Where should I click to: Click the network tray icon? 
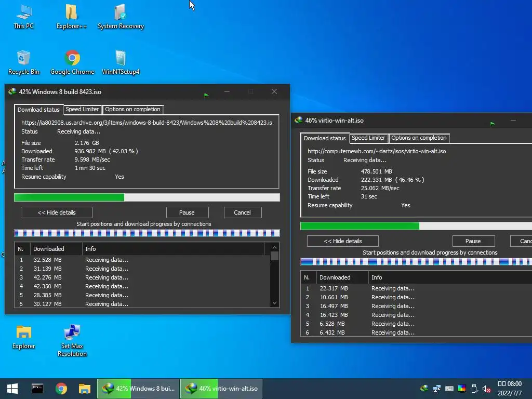pyautogui.click(x=436, y=389)
